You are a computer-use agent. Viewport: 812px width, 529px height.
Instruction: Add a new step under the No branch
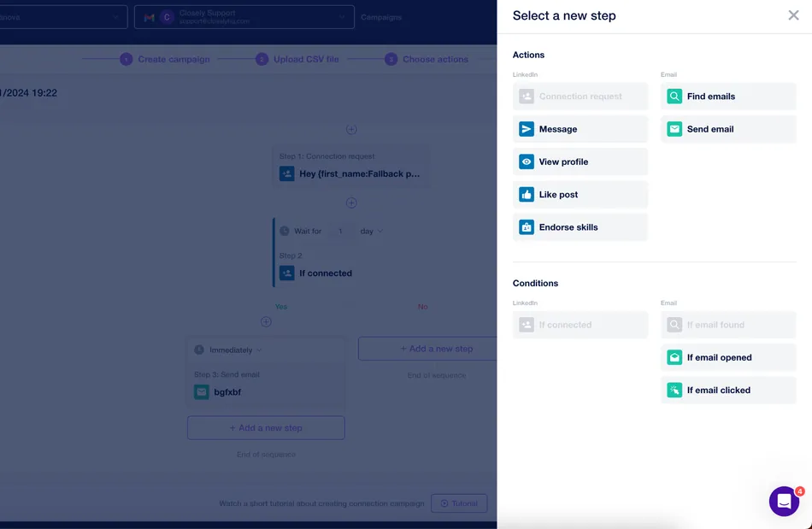tap(427, 349)
